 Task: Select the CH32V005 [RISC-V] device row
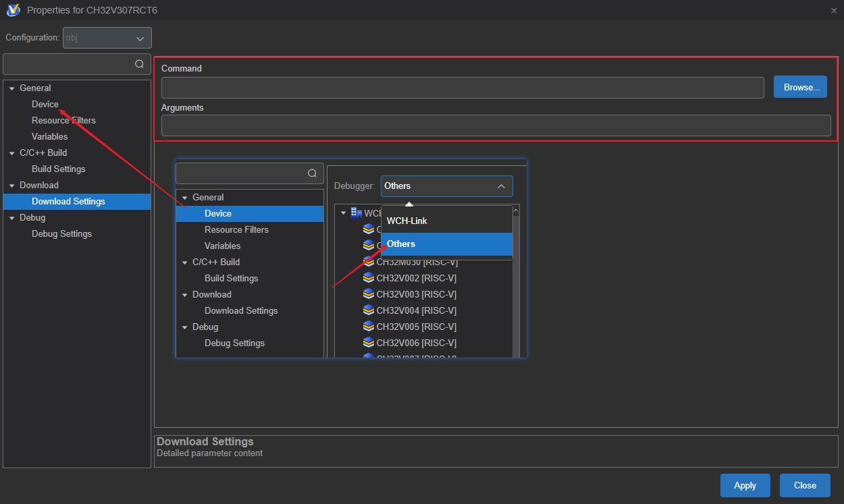coord(416,327)
